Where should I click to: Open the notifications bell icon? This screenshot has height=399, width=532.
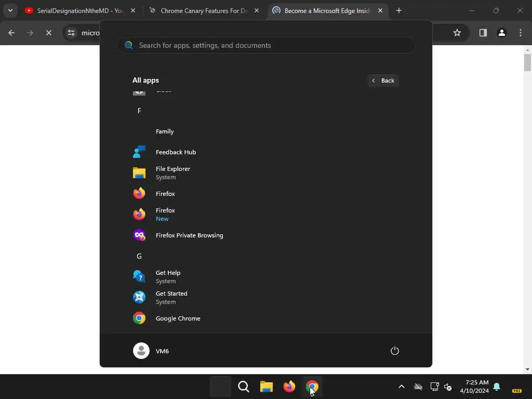(x=497, y=387)
